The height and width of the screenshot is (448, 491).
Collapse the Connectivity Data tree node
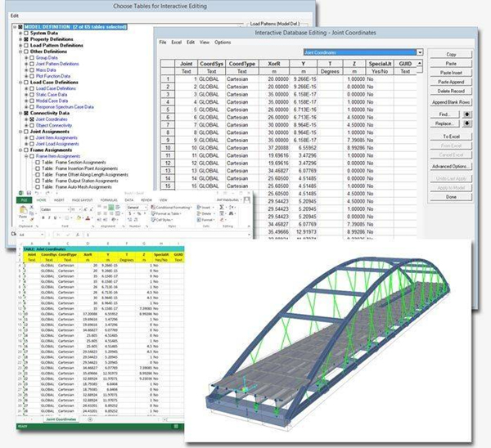tap(20, 113)
